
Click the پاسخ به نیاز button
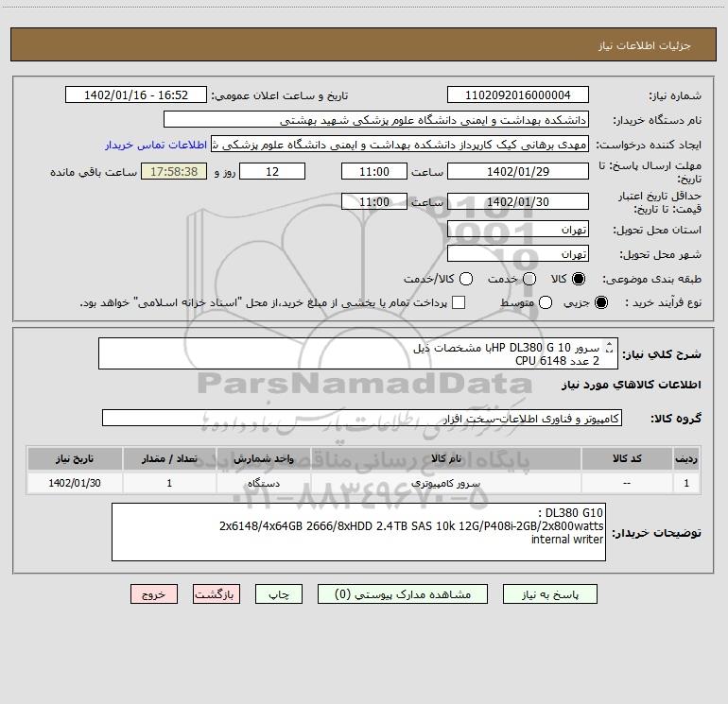[549, 594]
